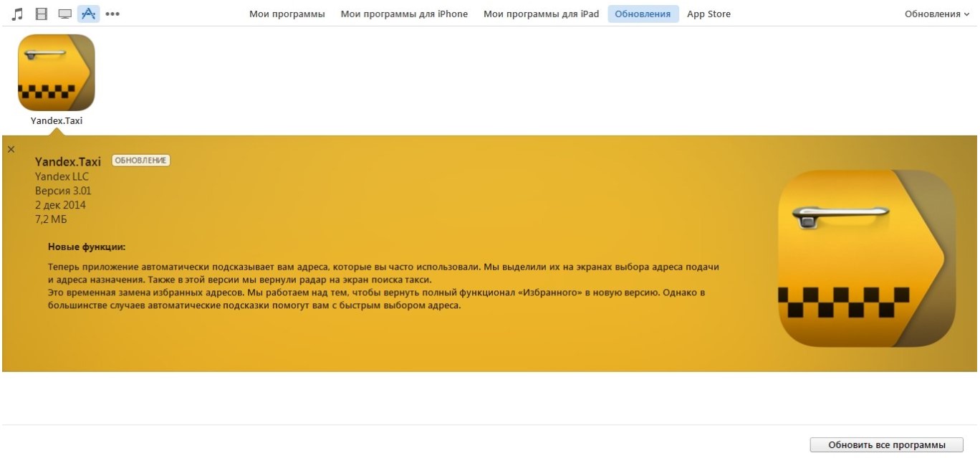Click the Yandex LLC developer name
The height and width of the screenshot is (458, 980).
tap(62, 176)
